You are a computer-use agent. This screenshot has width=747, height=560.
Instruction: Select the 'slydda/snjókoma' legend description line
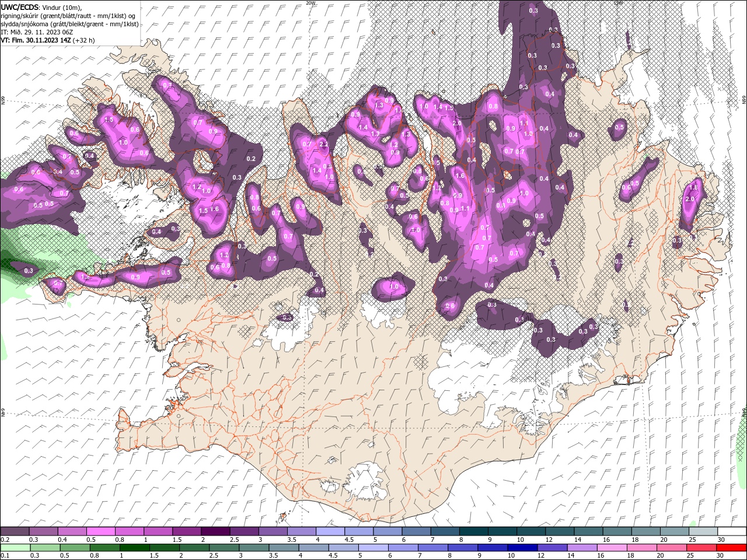point(70,24)
